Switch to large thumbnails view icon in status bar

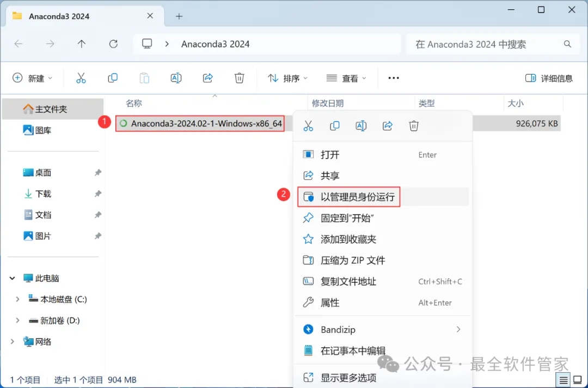point(578,380)
